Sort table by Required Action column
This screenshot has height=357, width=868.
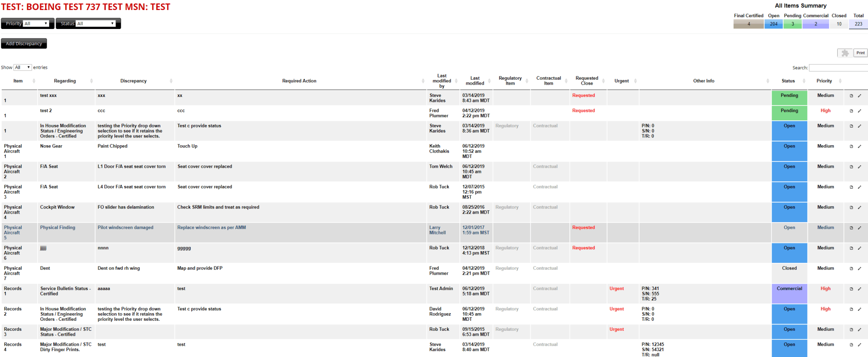coord(301,81)
